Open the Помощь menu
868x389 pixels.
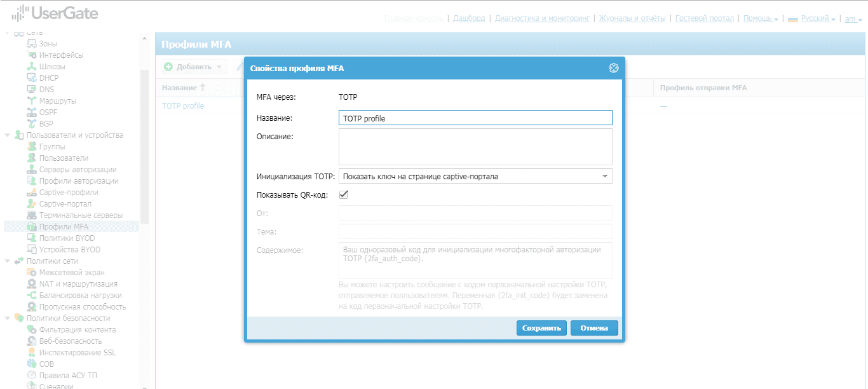coord(761,18)
